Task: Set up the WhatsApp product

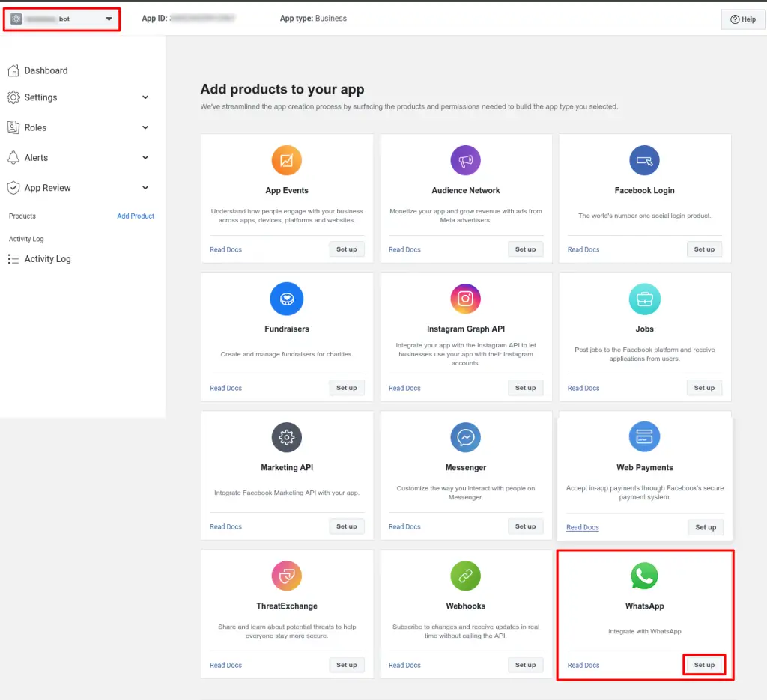Action: [x=704, y=665]
